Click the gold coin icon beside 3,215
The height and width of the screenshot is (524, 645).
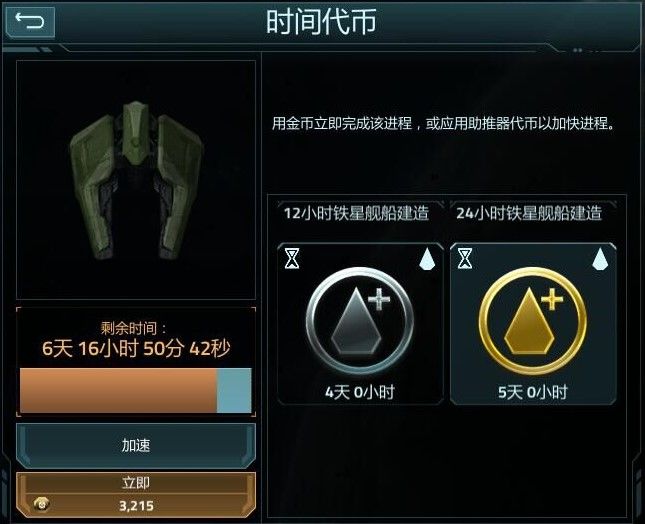41,504
